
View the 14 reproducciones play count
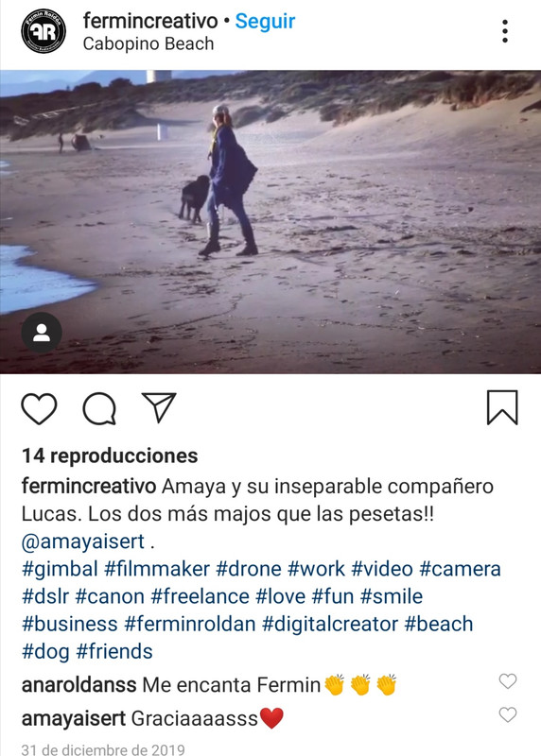110,455
